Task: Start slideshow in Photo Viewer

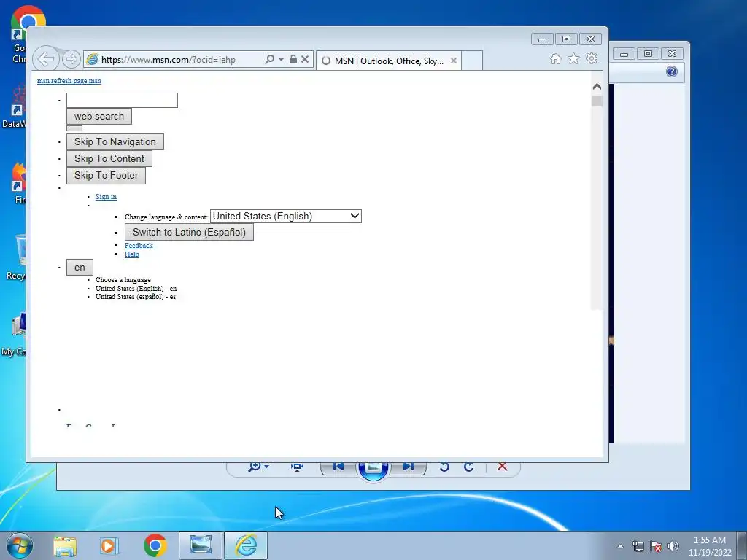Action: [373, 469]
